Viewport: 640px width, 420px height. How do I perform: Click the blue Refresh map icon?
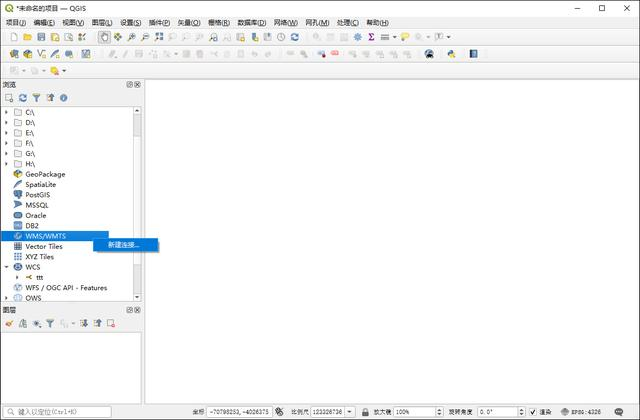click(x=295, y=37)
